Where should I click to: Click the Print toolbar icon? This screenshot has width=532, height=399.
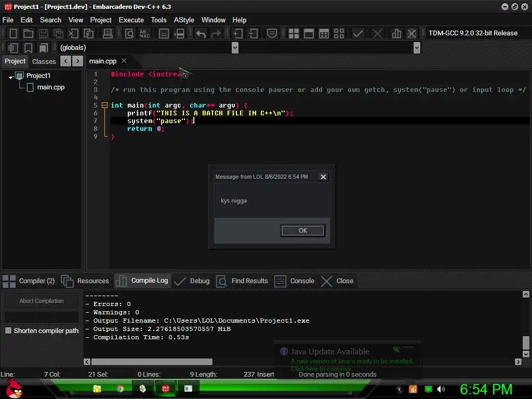click(108, 33)
